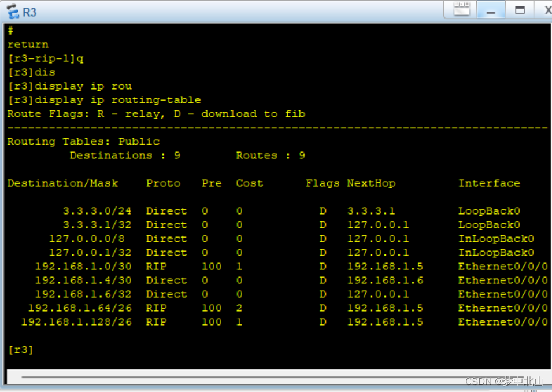Select the 3.3.3.1/32 destination entry
This screenshot has width=552, height=392.
[x=97, y=225]
